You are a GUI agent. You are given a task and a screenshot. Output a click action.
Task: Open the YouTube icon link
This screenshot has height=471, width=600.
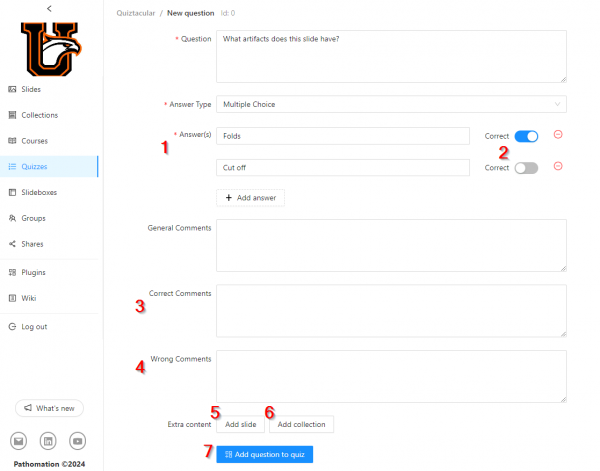point(77,441)
